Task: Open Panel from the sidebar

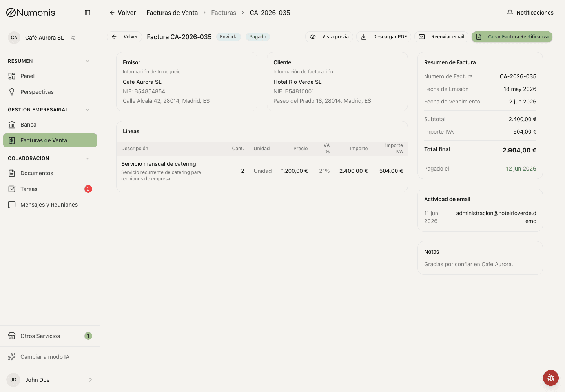Action: (x=50, y=76)
